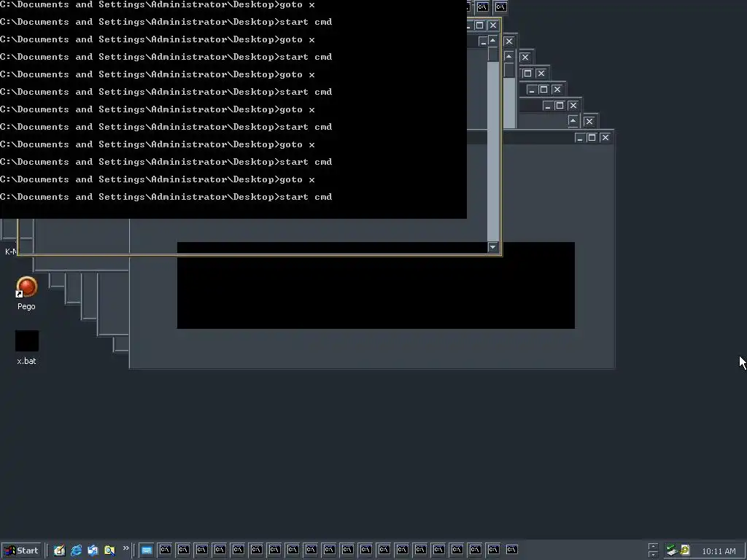This screenshot has width=747, height=560.
Task: Minimize the large rear window containing the black rectangle
Action: point(580,138)
